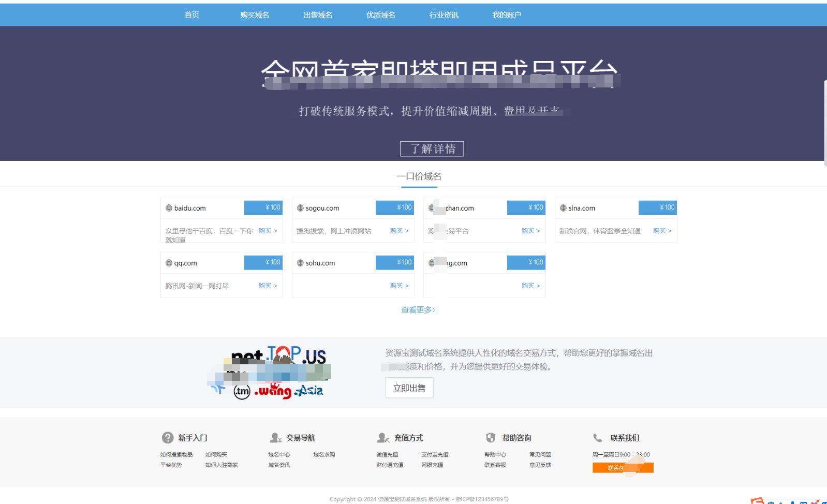Click 购买 > on the sogou.com card
827x504 pixels.
click(x=400, y=231)
